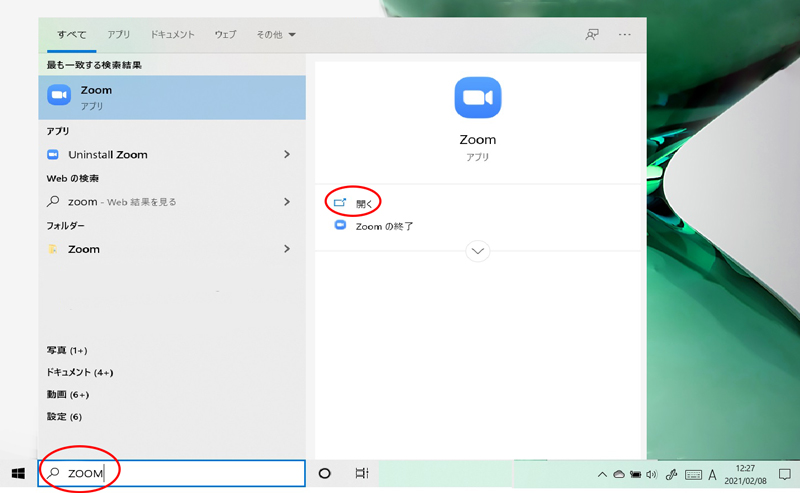Expand the Uninstall Zoom result arrow

click(287, 155)
